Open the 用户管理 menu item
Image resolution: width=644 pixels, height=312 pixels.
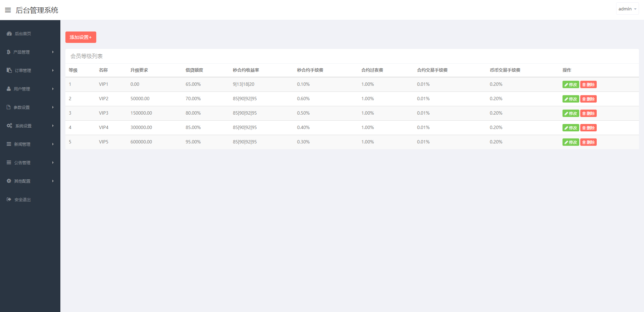pos(22,89)
